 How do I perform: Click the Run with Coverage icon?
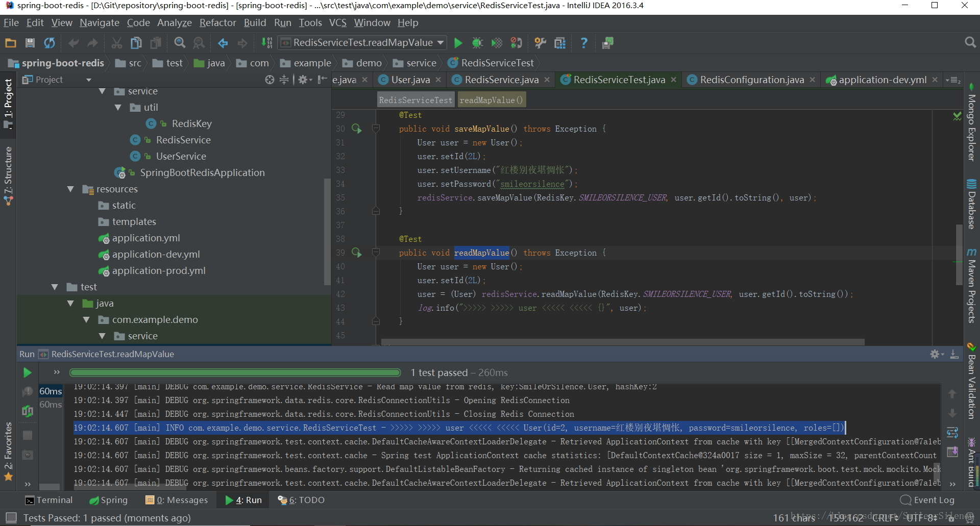point(497,43)
